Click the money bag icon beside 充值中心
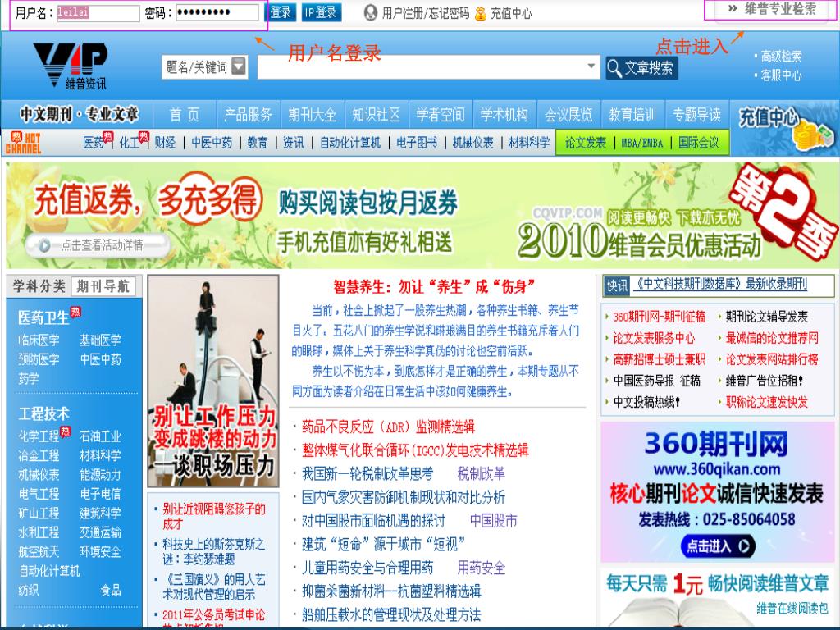840x630 pixels. [481, 13]
